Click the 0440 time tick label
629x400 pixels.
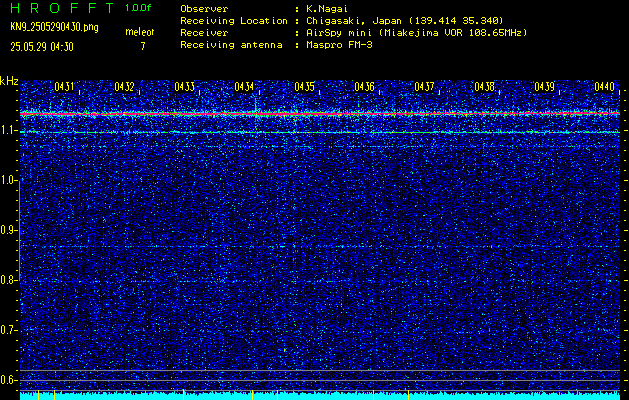click(x=604, y=86)
